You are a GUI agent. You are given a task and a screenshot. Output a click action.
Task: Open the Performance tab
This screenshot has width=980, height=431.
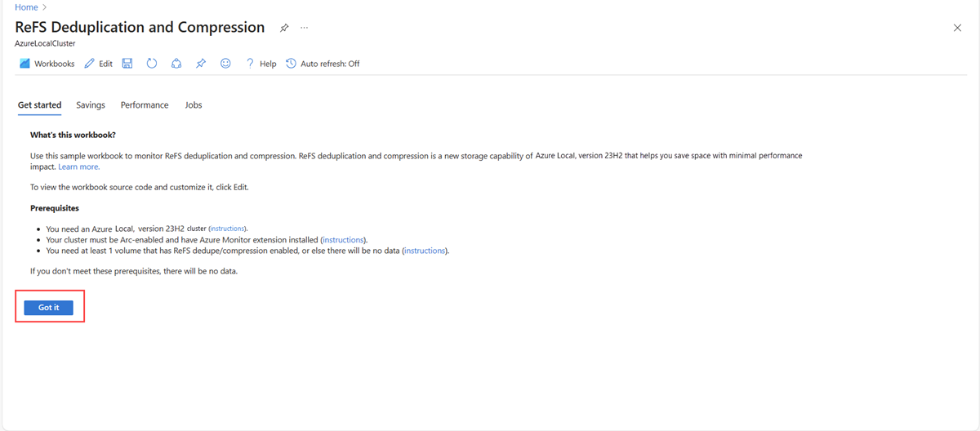click(145, 105)
